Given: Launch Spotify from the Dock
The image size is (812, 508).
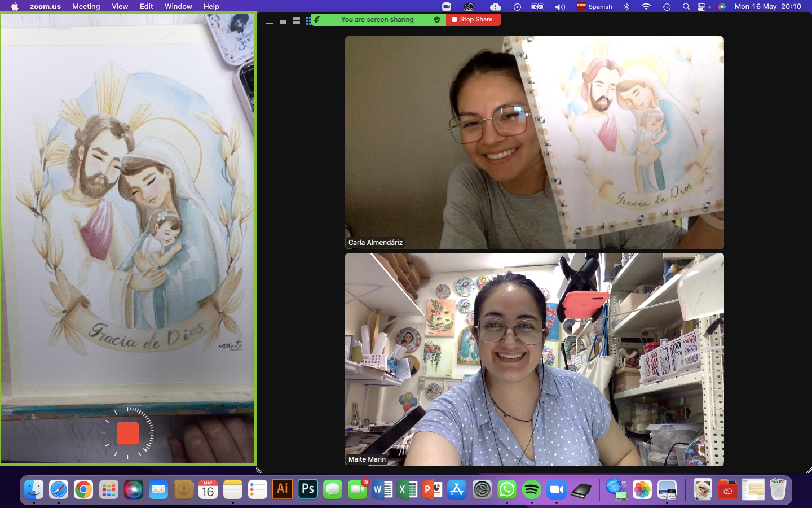Looking at the screenshot, I should click(531, 489).
